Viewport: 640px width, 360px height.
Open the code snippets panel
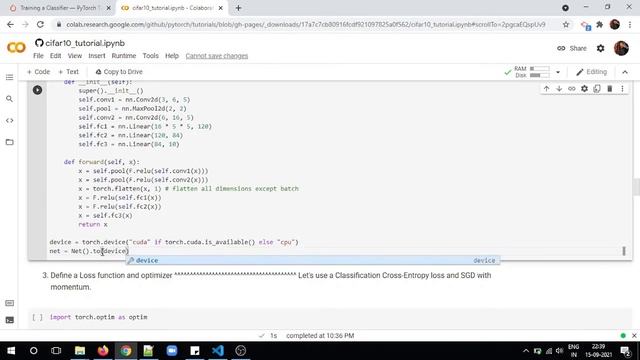9,120
